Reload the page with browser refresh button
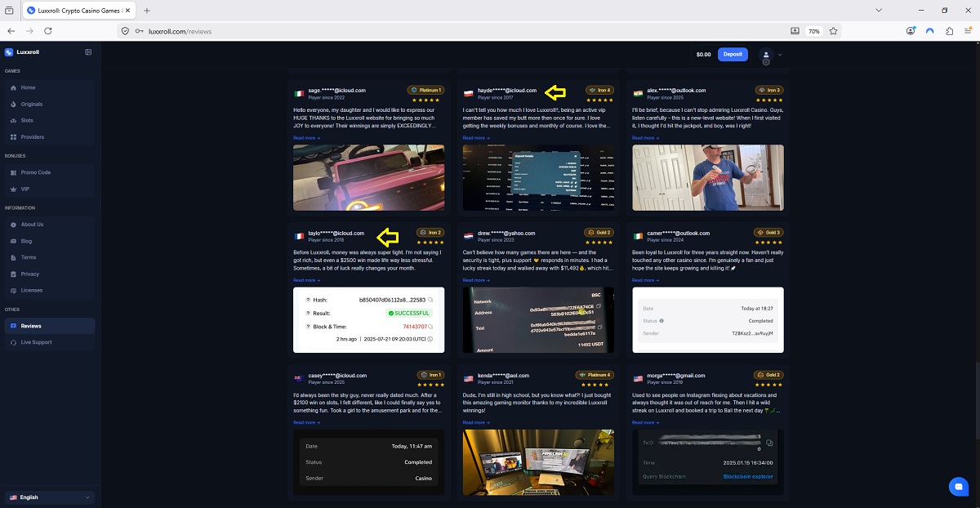The width and height of the screenshot is (980, 508). coord(48,31)
